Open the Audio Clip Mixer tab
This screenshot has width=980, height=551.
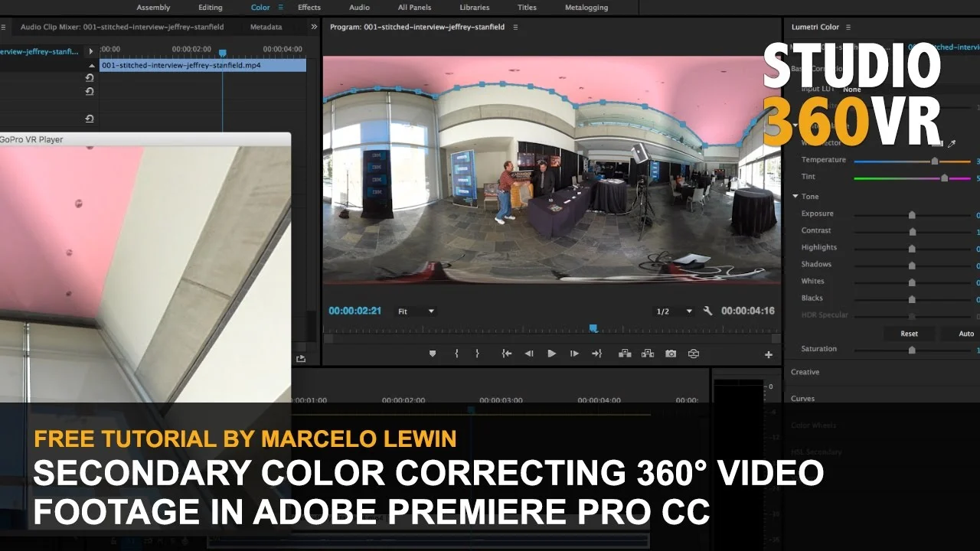click(x=124, y=27)
